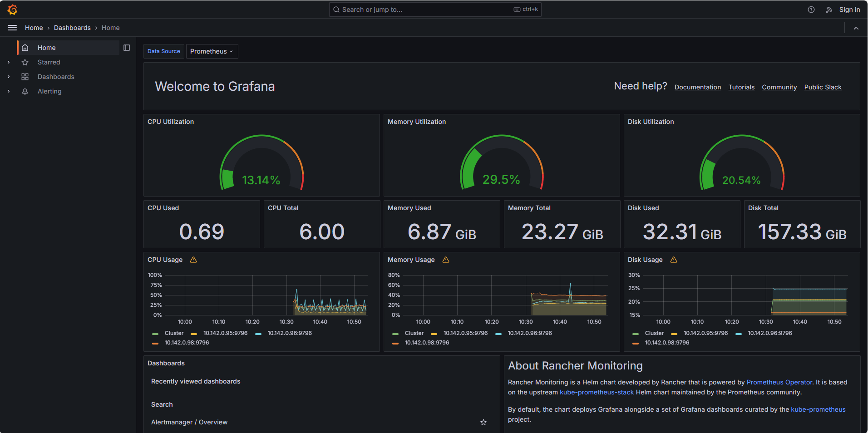Expand the Dashboards section in the sidebar
The width and height of the screenshot is (868, 433).
tap(9, 77)
